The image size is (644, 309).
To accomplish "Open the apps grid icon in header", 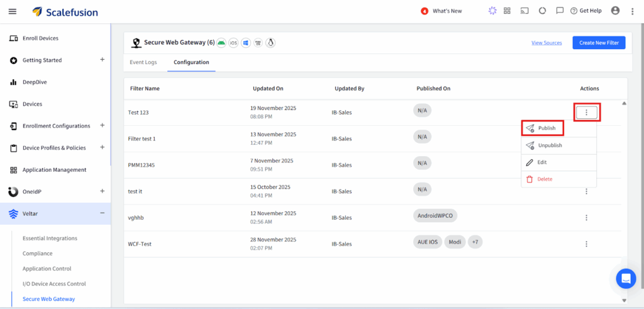I will (507, 11).
